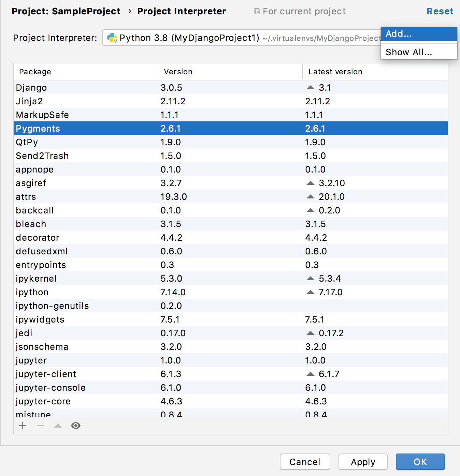Click the upgrade arrow next to Django 3.1
The image size is (460, 476).
(x=310, y=87)
